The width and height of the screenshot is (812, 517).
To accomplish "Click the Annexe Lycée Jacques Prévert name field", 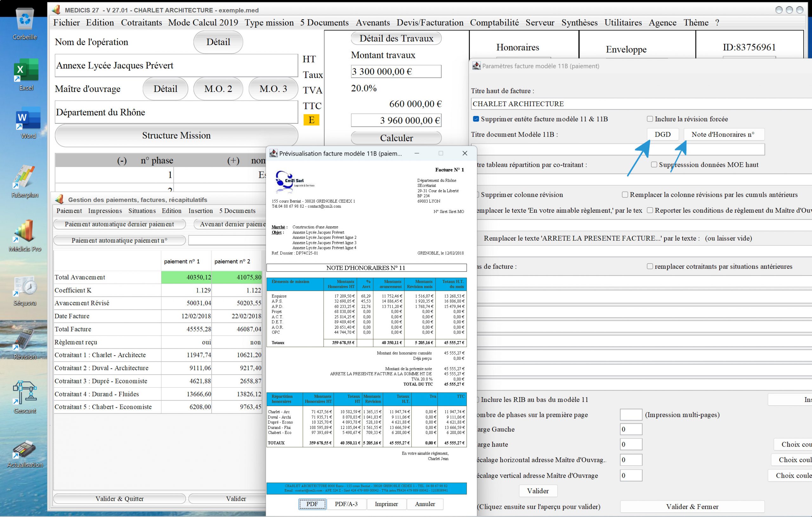I will [x=176, y=65].
